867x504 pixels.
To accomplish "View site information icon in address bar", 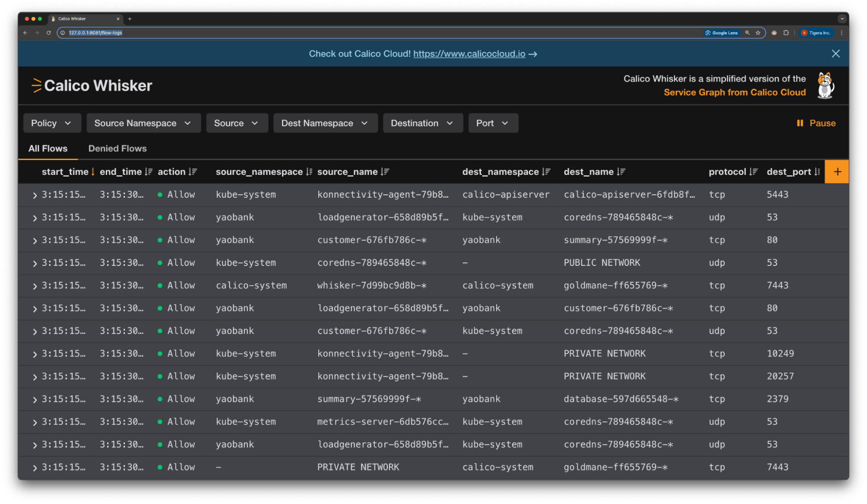I will pos(63,33).
